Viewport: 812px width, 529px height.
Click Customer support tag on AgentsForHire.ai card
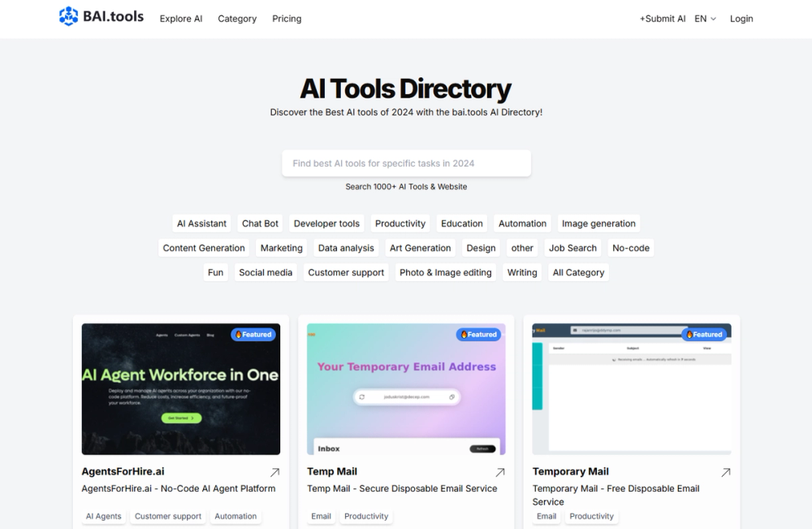coord(168,516)
